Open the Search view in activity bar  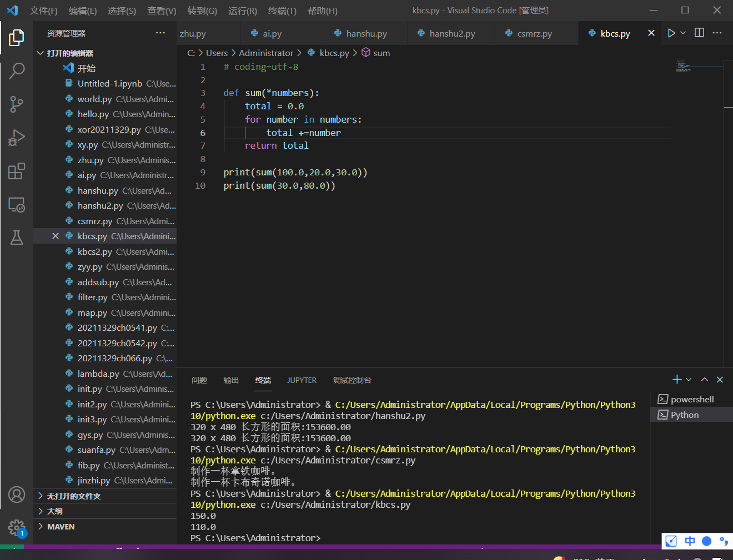(x=17, y=70)
